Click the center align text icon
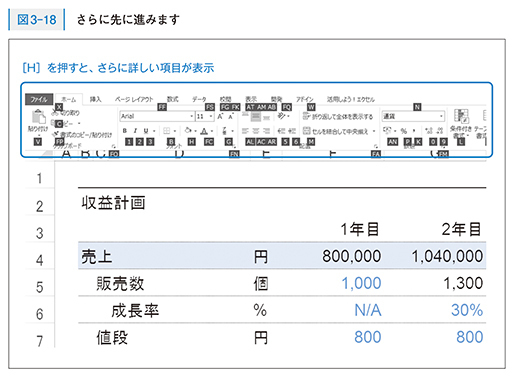Image resolution: width=514 pixels, height=377 pixels. [256, 131]
